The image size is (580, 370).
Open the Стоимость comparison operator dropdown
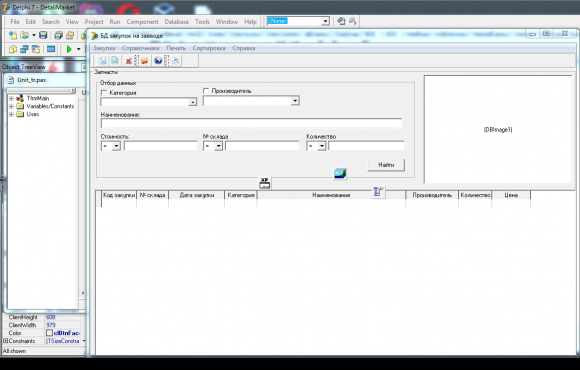coord(116,146)
